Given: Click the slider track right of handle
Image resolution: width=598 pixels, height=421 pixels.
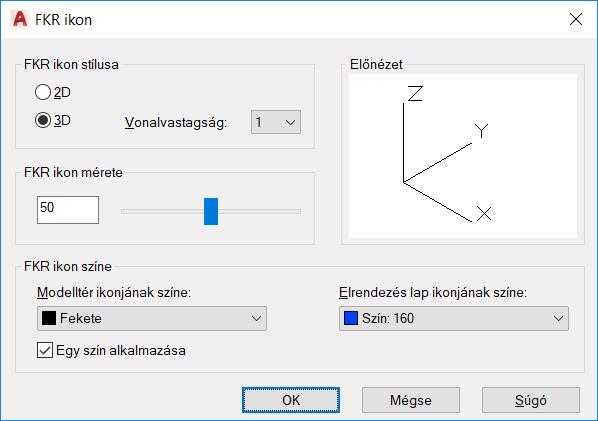Looking at the screenshot, I should click(x=259, y=211).
